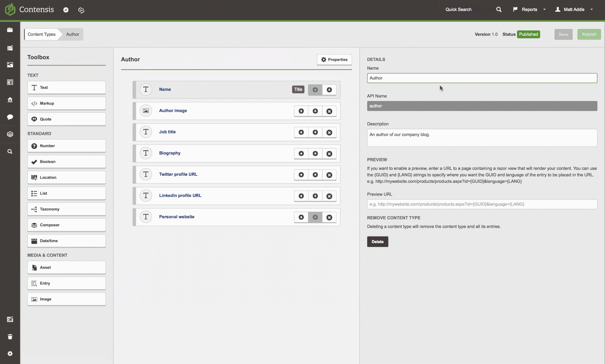This screenshot has width=605, height=364.
Task: Click the Contensis logo
Action: point(29,9)
